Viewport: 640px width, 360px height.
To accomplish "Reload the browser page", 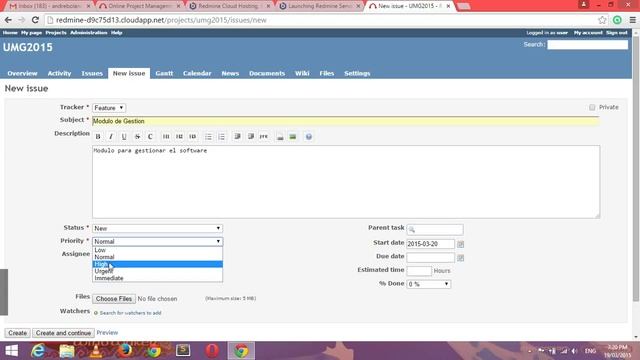I will point(36,20).
